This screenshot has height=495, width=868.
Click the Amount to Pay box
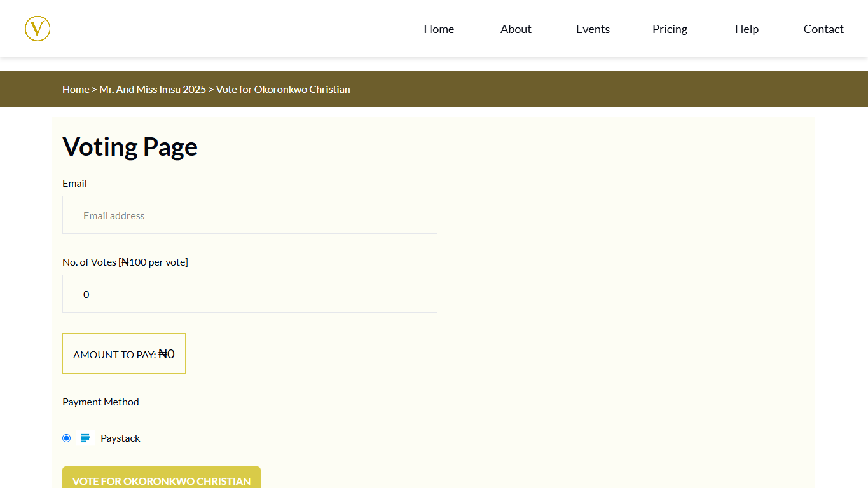[124, 354]
